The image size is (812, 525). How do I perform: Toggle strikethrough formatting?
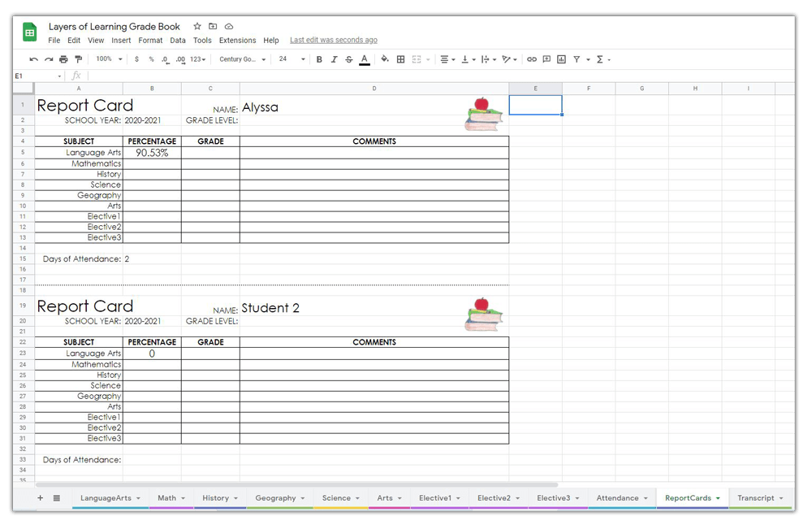click(x=349, y=59)
